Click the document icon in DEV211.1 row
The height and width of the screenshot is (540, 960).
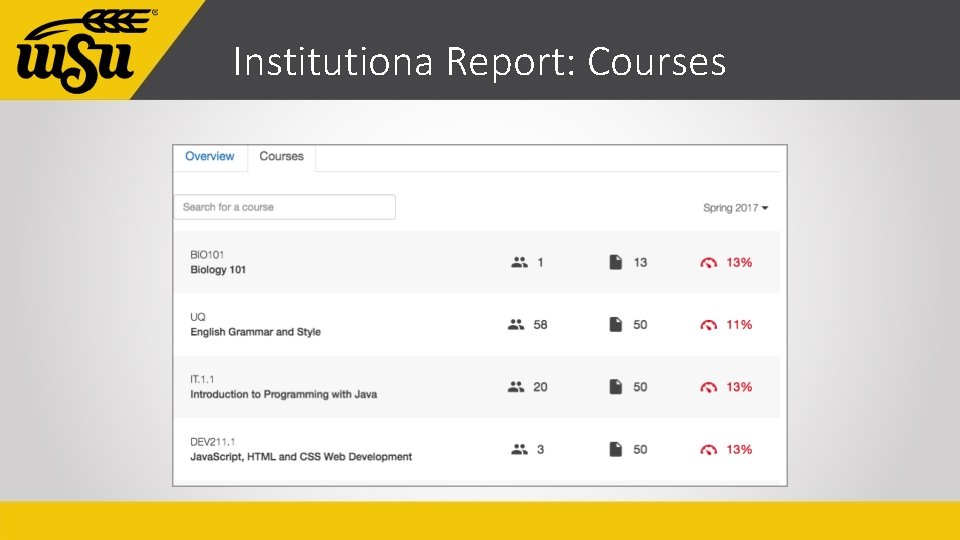pos(616,450)
